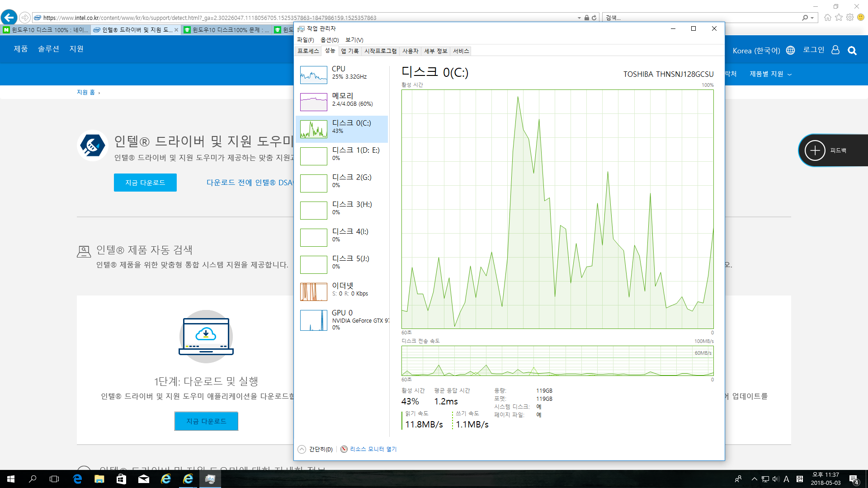The image size is (868, 488).
Task: Open the 옵션(O) menu
Action: click(x=330, y=40)
